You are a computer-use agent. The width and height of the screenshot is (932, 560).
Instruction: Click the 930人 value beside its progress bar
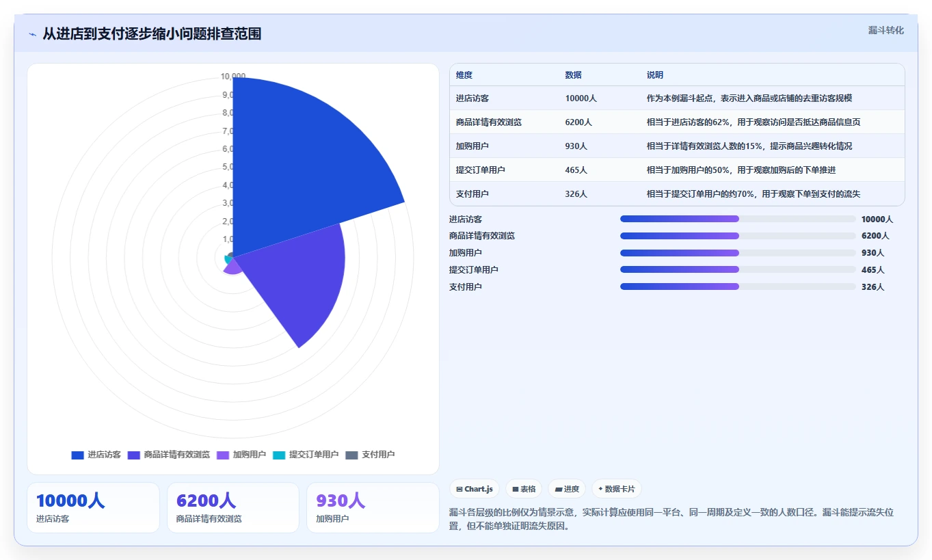[x=873, y=253]
